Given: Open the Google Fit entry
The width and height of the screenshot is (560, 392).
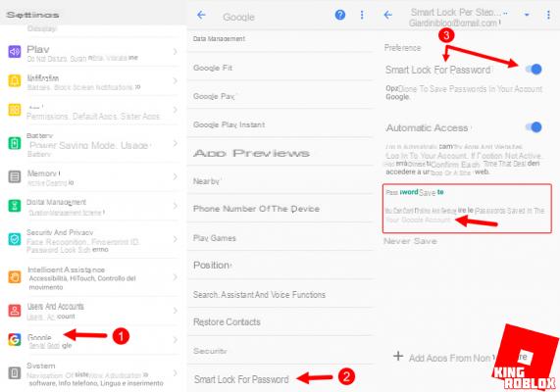Looking at the screenshot, I should pyautogui.click(x=280, y=68).
